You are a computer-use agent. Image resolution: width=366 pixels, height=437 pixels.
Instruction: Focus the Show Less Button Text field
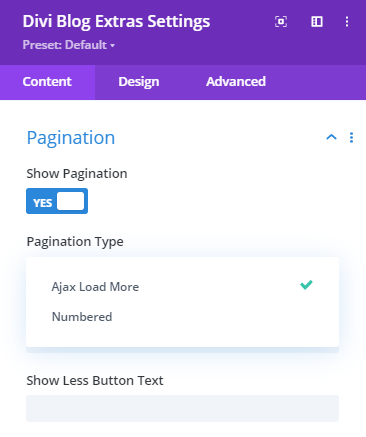pos(182,408)
